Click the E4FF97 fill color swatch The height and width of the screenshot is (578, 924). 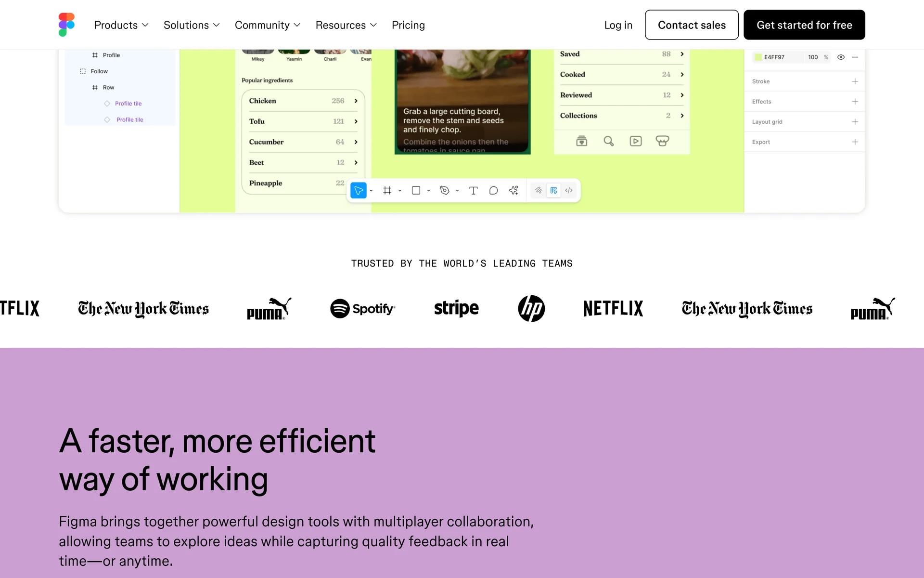(x=758, y=57)
